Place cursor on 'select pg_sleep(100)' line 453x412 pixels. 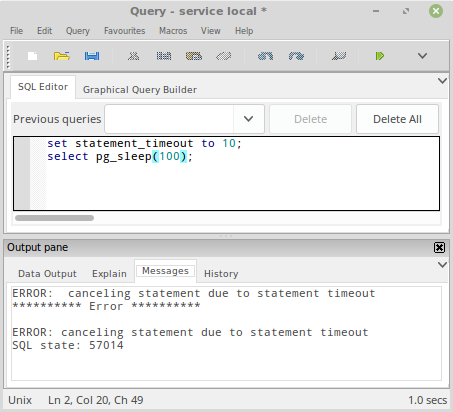point(120,156)
